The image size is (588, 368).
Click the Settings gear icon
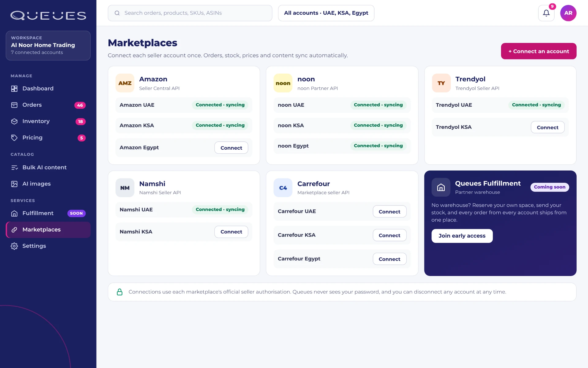tap(14, 246)
